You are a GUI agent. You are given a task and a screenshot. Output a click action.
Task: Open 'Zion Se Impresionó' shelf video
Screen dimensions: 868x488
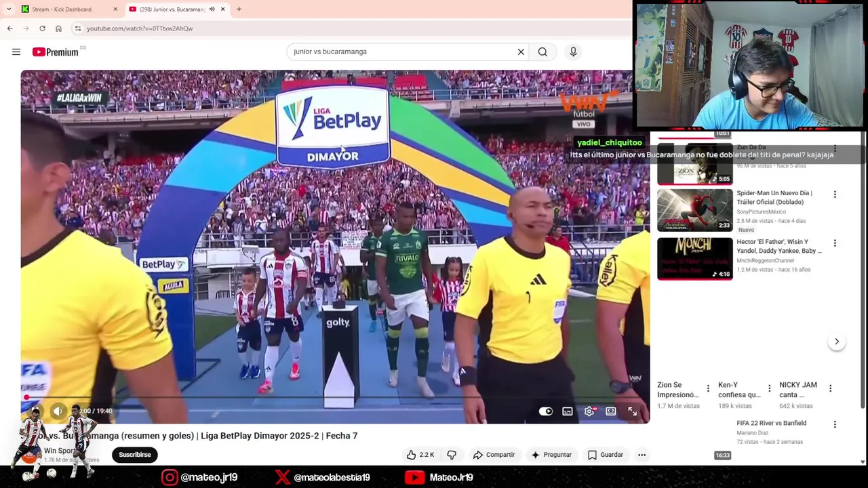[x=677, y=390]
